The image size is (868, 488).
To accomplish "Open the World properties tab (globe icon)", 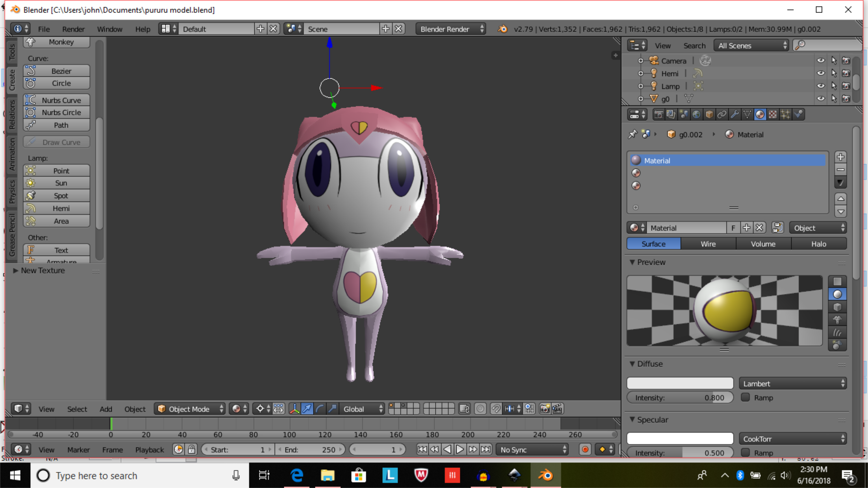I will pos(696,115).
